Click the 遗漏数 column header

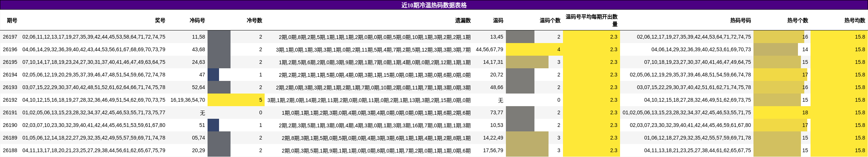click(463, 20)
